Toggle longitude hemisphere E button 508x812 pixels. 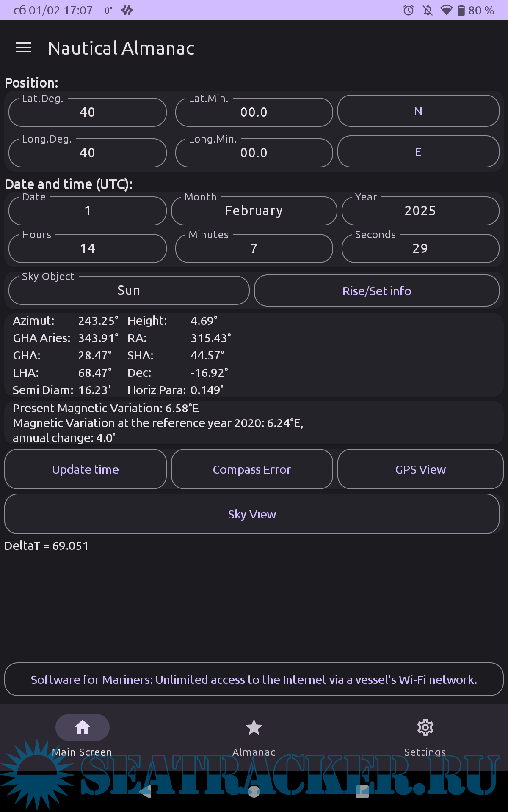pyautogui.click(x=418, y=152)
